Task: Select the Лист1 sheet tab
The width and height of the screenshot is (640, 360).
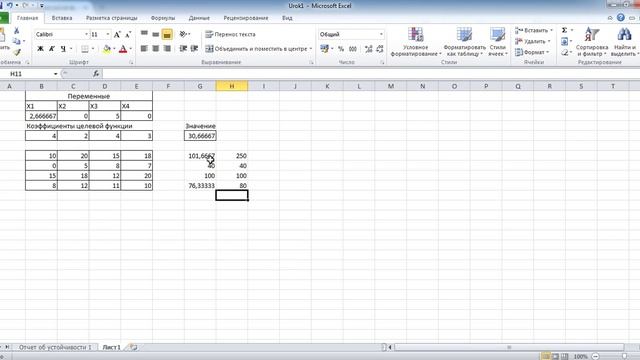Action: (111, 347)
